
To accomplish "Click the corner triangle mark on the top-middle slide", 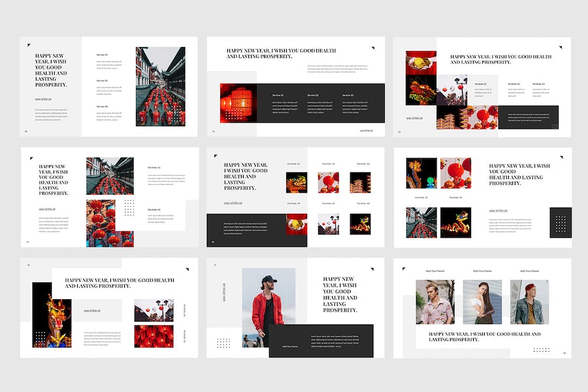I will (x=373, y=48).
